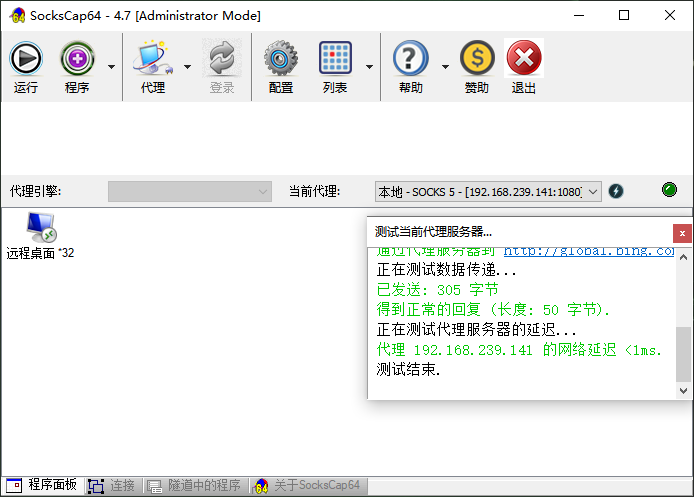
Task: Click the log scrollbar up arrow
Action: 683,257
